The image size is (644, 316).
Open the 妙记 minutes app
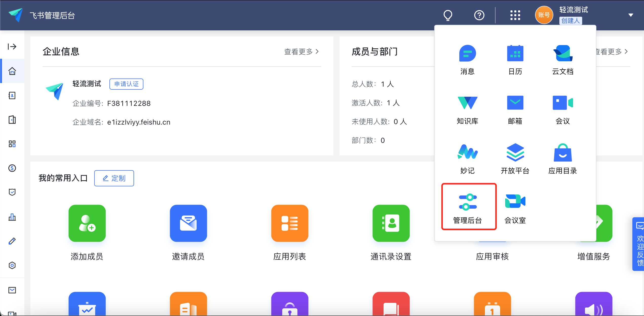click(467, 159)
